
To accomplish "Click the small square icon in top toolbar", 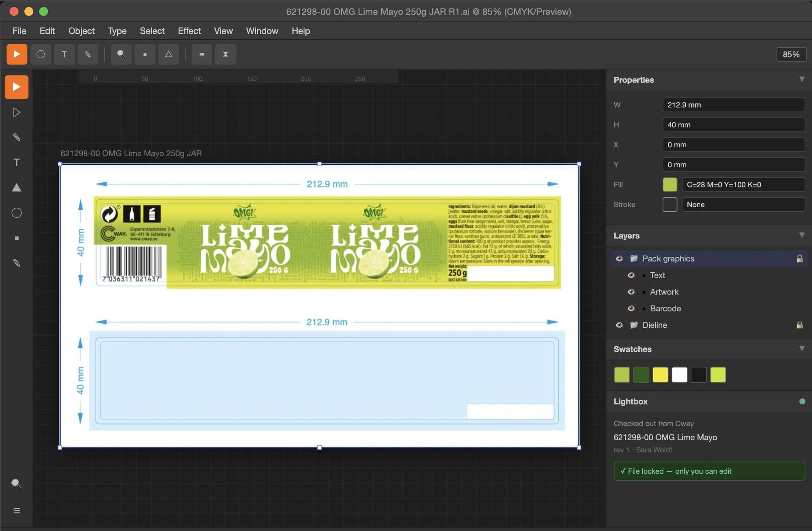I will [145, 54].
